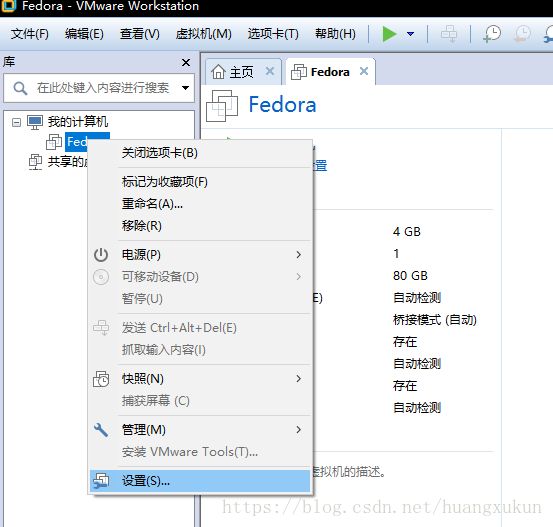This screenshot has width=553, height=527.
Task: Close the Fedora tab
Action: pos(364,72)
